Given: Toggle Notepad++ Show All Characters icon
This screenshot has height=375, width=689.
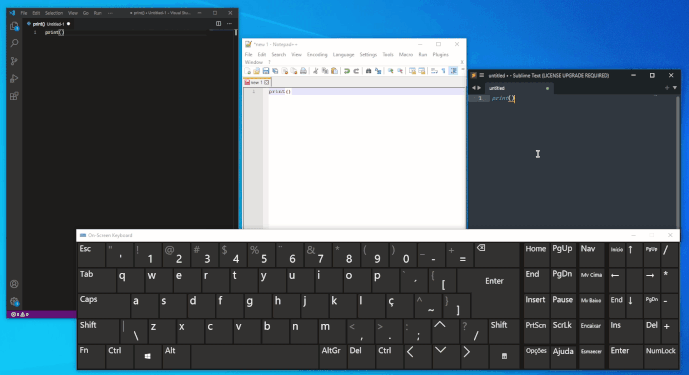Looking at the screenshot, I should (x=443, y=71).
